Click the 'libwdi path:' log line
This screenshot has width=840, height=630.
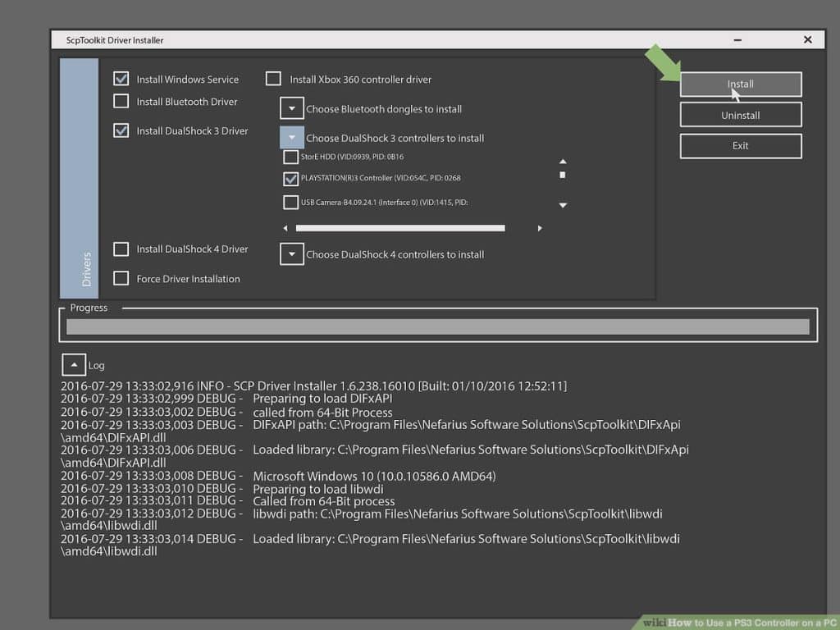pos(362,519)
